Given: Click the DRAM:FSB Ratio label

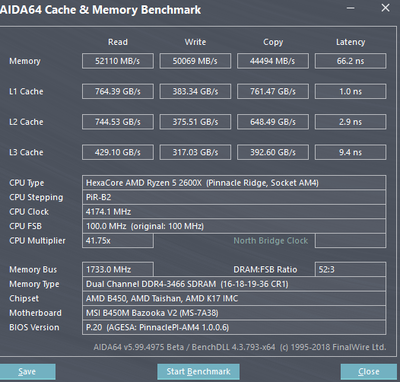Looking at the screenshot, I should point(265,269).
